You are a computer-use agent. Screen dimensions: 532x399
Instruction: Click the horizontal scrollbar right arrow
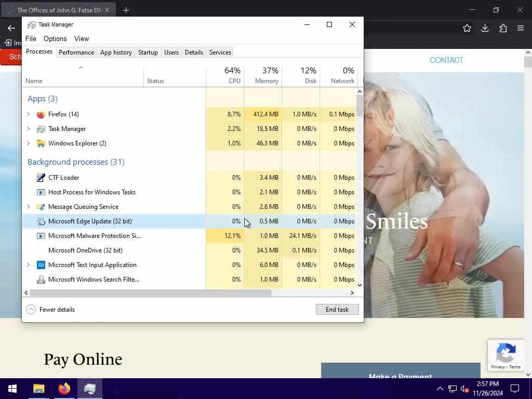tap(352, 293)
